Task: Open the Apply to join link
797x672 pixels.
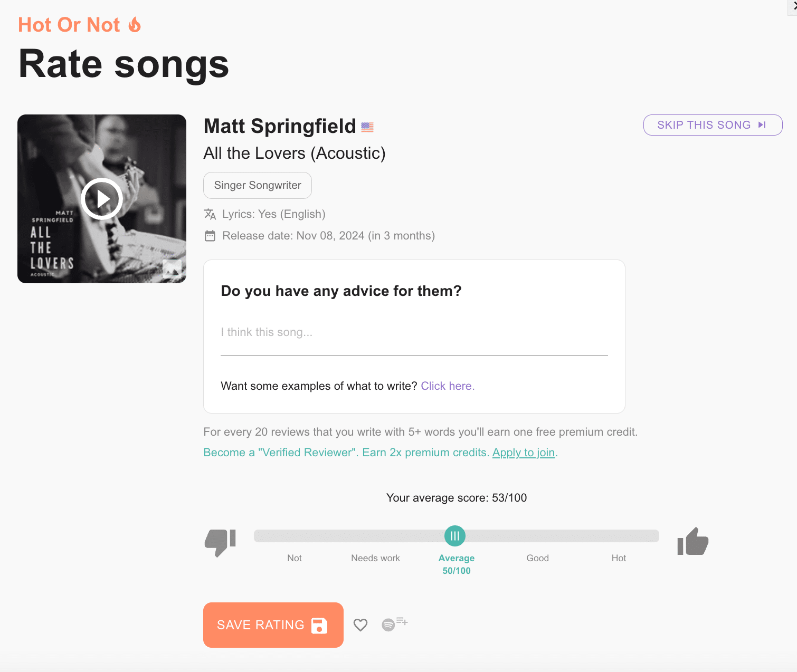Action: 523,452
